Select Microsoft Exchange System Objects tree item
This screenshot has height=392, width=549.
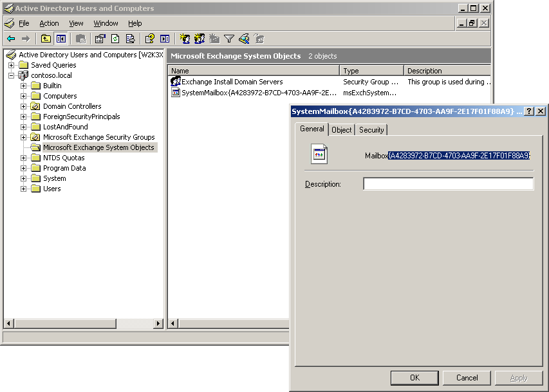coord(98,147)
